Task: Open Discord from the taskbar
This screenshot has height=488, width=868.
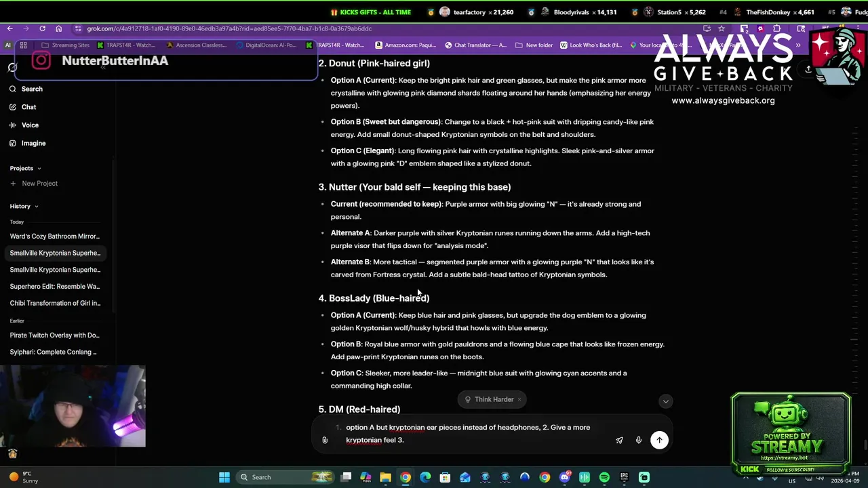Action: coord(564,477)
